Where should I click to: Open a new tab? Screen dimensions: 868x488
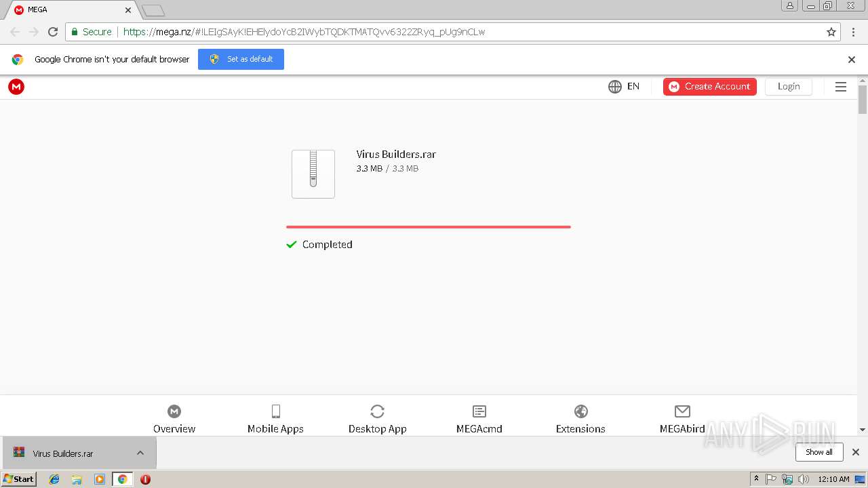click(153, 10)
